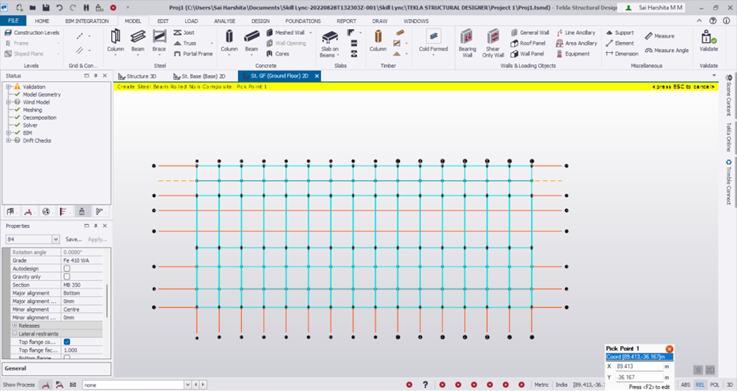The image size is (737, 391).
Task: Switch to the Structure 3D view tab
Action: (x=137, y=76)
